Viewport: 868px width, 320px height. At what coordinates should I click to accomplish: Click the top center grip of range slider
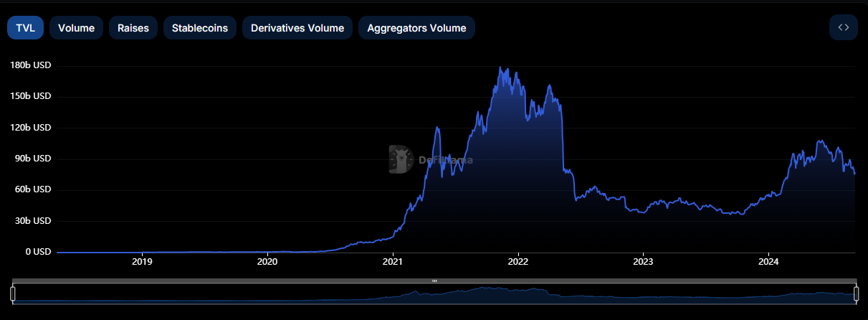click(434, 281)
